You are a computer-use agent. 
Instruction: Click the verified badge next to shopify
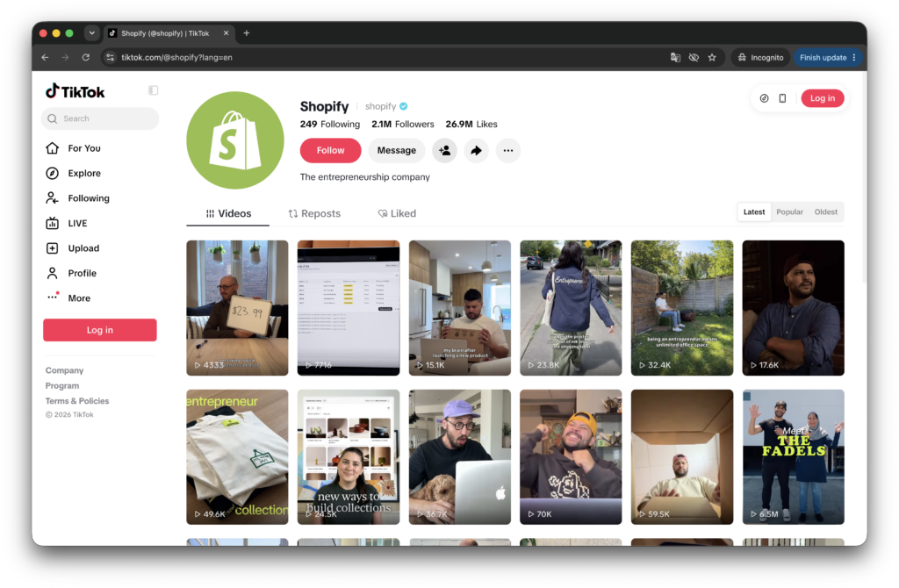(404, 106)
